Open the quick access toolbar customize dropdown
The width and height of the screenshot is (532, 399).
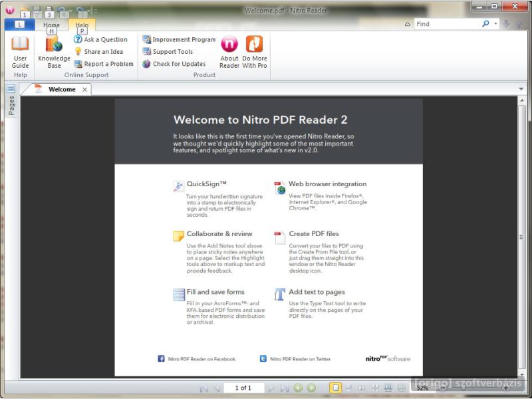pyautogui.click(x=95, y=11)
